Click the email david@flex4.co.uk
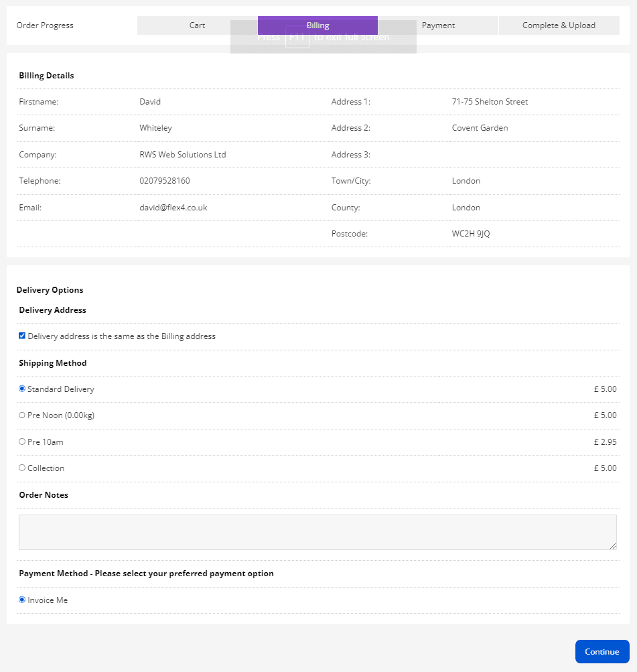Image resolution: width=637 pixels, height=672 pixels. (173, 208)
